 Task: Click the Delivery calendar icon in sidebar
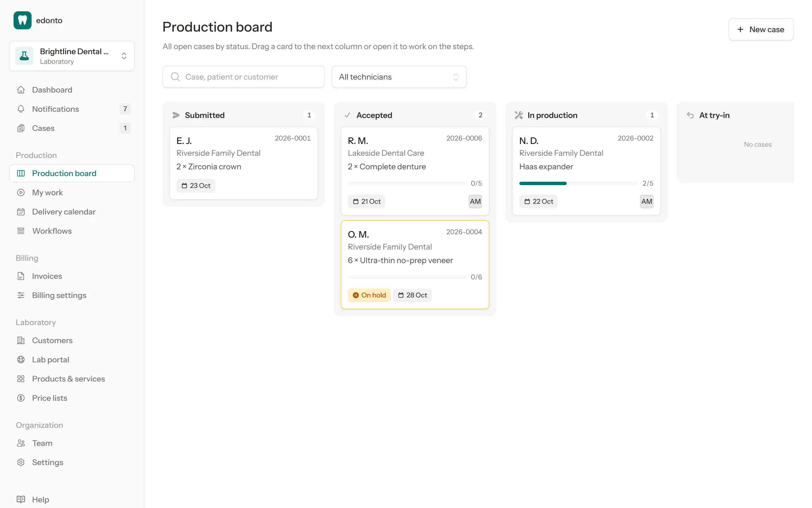21,212
